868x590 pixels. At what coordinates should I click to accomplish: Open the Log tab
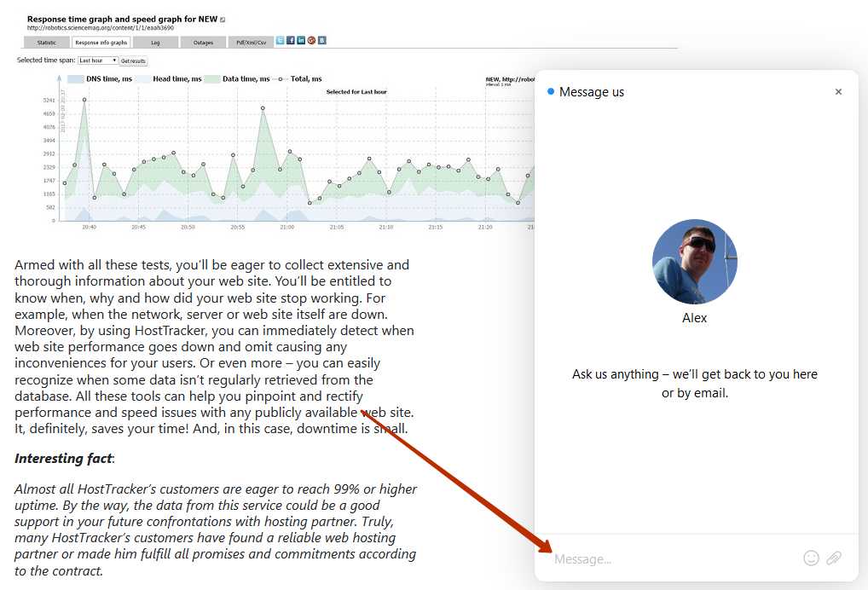coord(155,43)
